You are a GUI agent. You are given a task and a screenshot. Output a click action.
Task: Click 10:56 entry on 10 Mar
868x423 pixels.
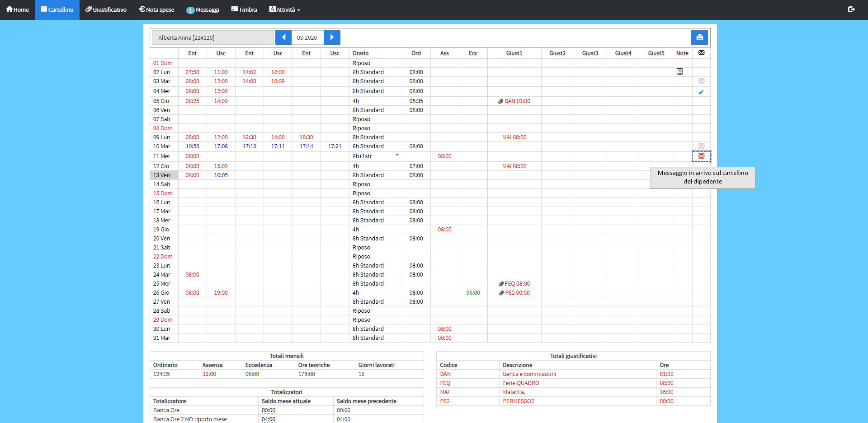click(192, 146)
